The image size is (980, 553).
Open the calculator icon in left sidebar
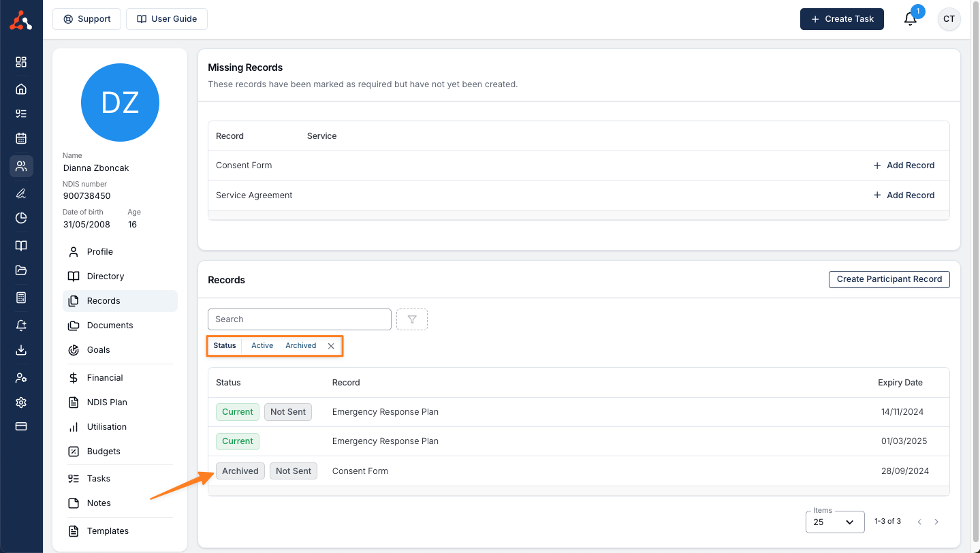pos(21,298)
